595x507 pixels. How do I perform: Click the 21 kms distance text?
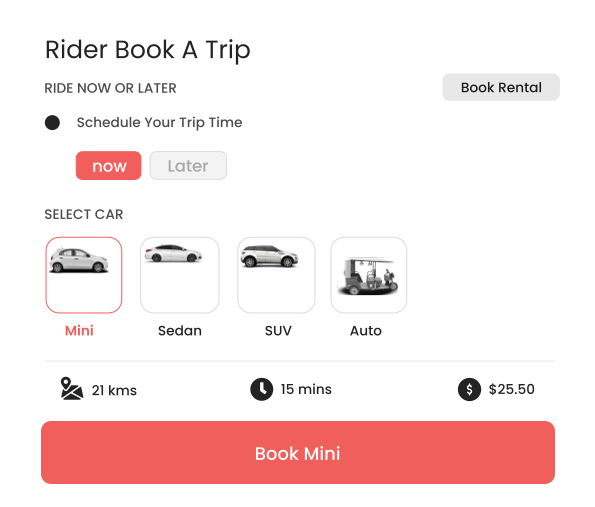click(114, 390)
